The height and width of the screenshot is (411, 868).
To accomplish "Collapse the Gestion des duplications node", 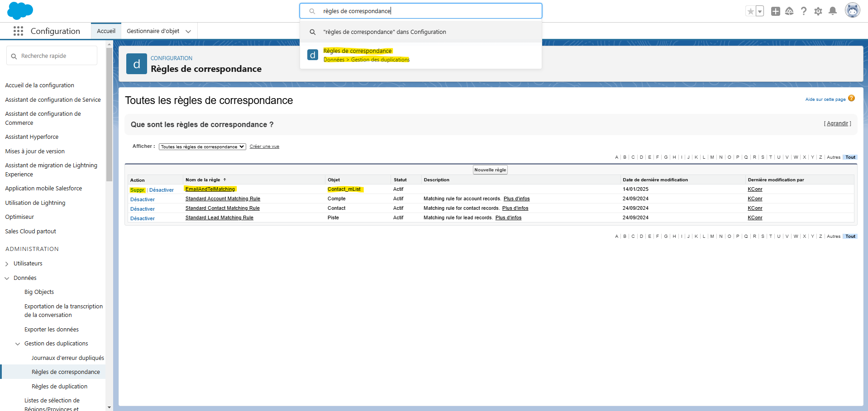I will (x=18, y=344).
